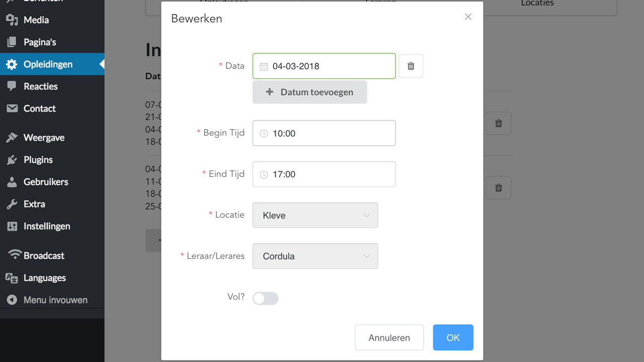The height and width of the screenshot is (362, 644).
Task: Focus the Eind Tijd field showing 17:00
Action: click(330, 174)
